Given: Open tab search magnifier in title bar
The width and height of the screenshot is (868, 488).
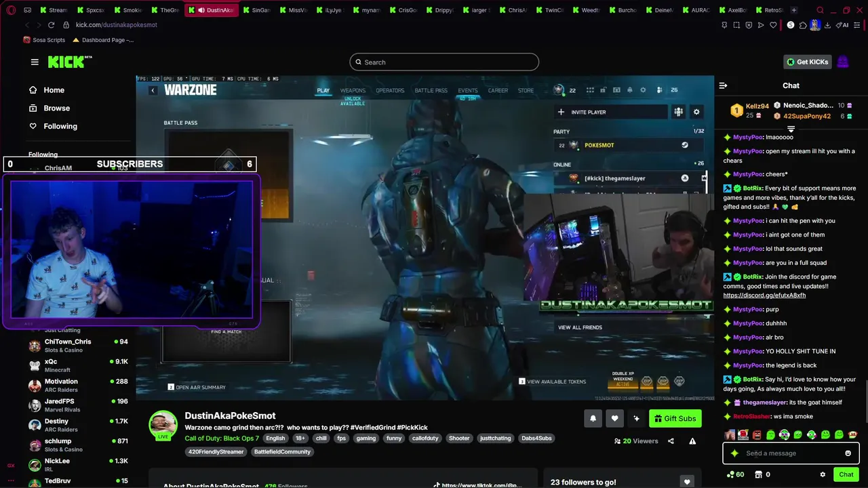Looking at the screenshot, I should pyautogui.click(x=820, y=10).
